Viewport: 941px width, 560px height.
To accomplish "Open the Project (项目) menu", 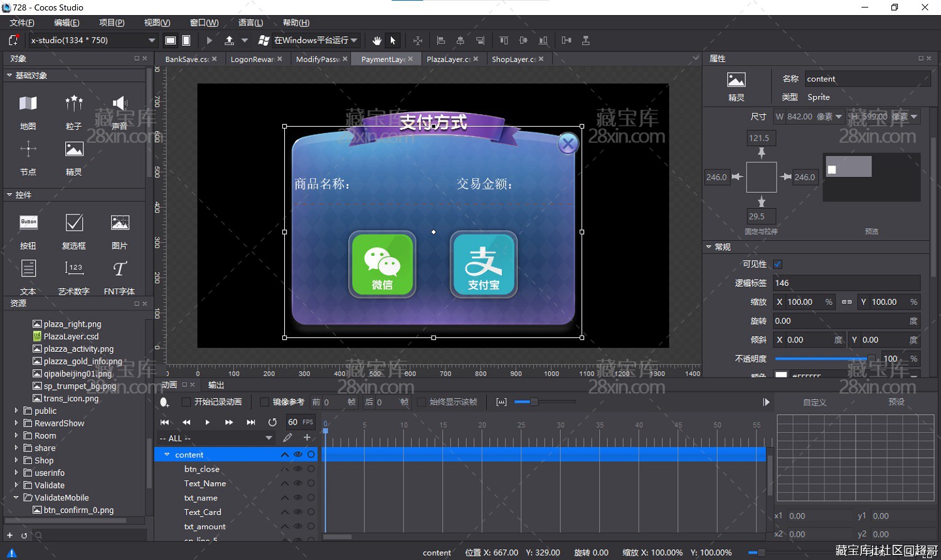I will (x=112, y=23).
